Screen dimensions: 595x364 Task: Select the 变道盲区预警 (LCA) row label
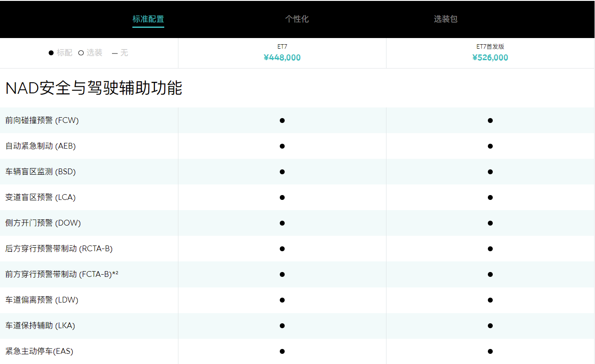pyautogui.click(x=40, y=197)
